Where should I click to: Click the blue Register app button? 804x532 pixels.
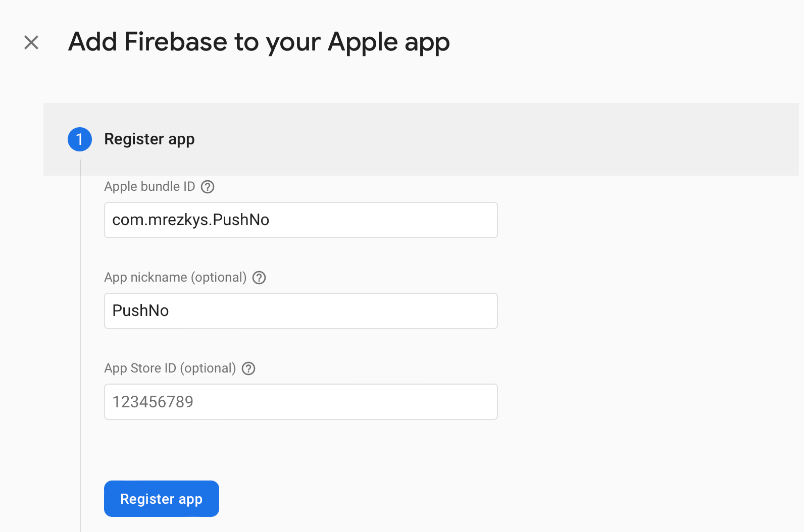[x=162, y=499]
